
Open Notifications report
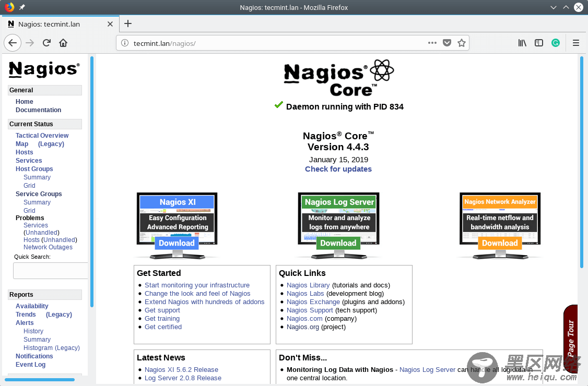(x=34, y=356)
